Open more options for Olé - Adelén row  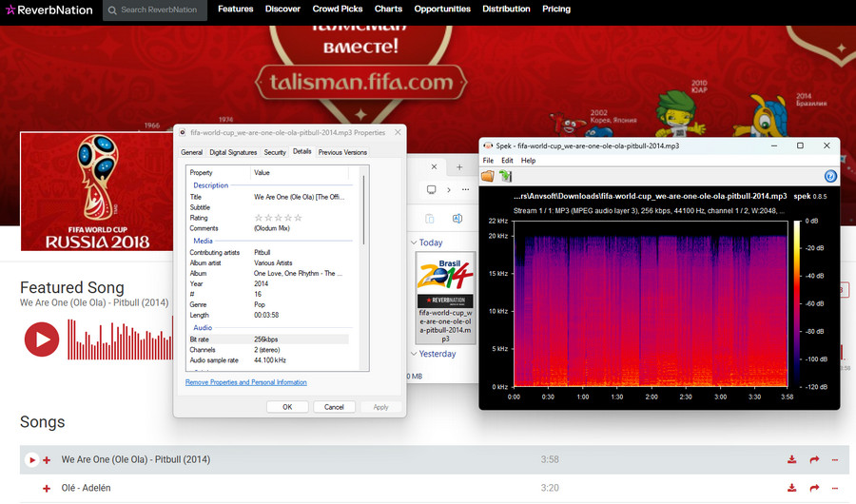point(835,488)
